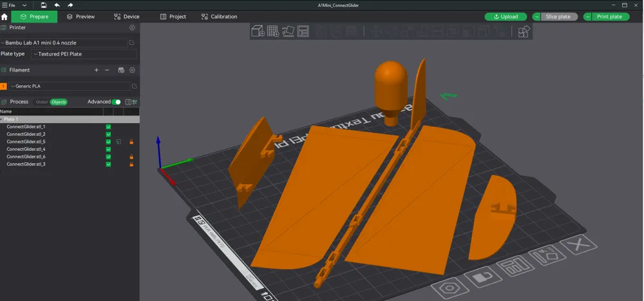The image size is (644, 301).
Task: Toggle the Advanced mode switch
Action: [116, 102]
